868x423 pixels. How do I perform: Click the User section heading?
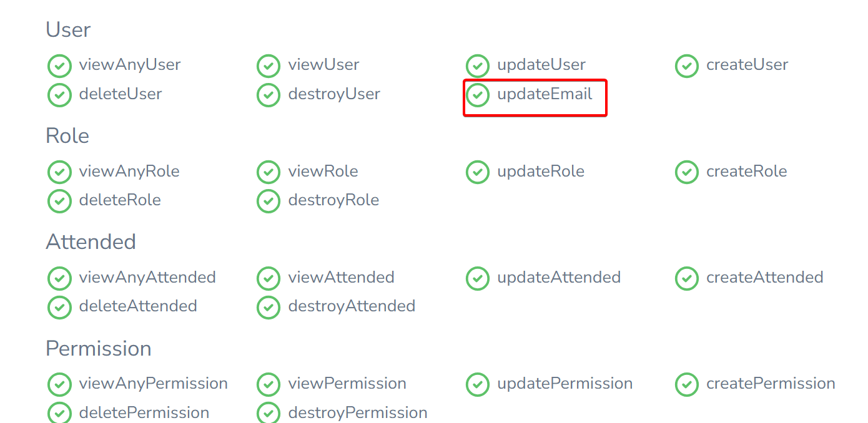(x=67, y=29)
